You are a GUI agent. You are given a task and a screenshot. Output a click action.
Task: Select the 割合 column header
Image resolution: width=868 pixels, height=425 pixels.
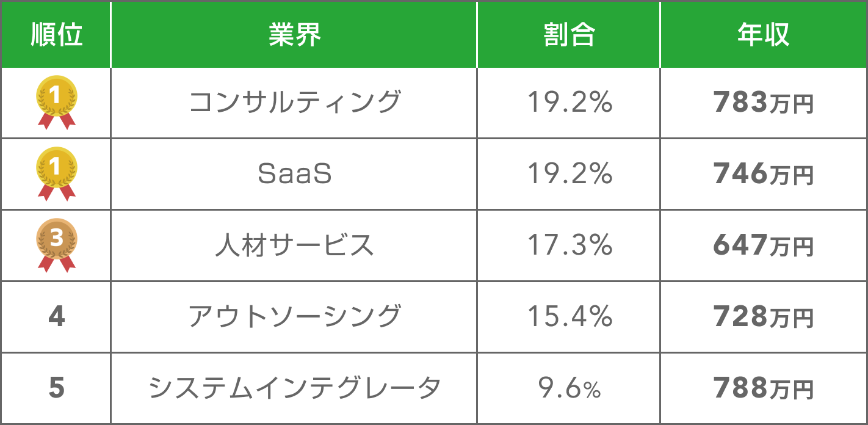568,35
